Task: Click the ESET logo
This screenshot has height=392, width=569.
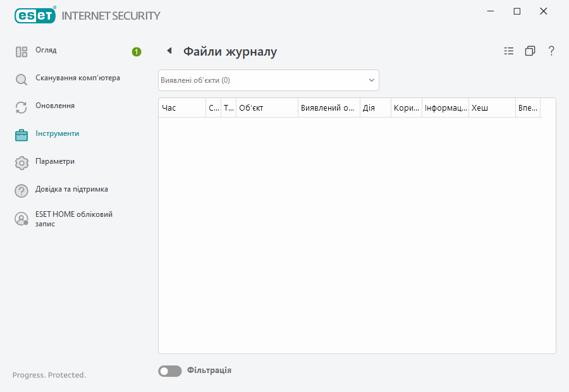Action: pyautogui.click(x=35, y=15)
